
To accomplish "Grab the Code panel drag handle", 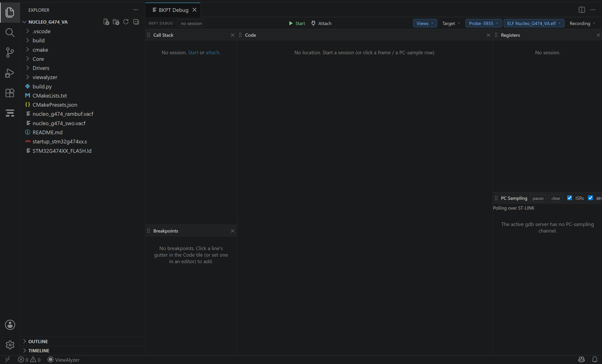I will coord(240,35).
